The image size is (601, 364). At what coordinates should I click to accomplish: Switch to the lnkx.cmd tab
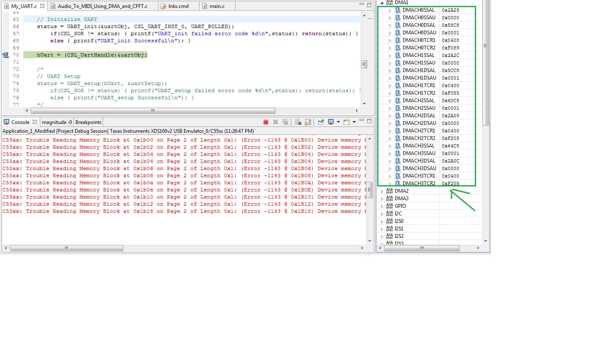pyautogui.click(x=178, y=6)
